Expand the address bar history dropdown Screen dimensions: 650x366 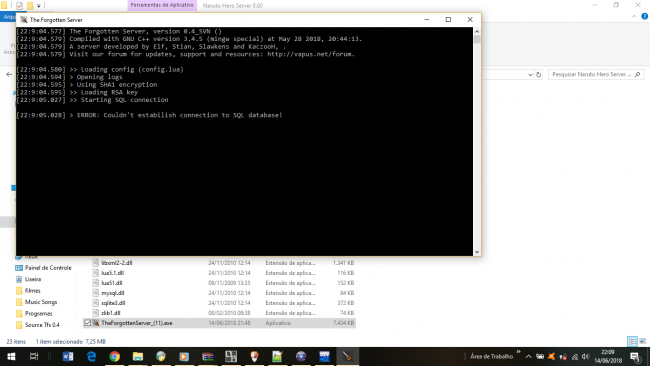(530, 75)
